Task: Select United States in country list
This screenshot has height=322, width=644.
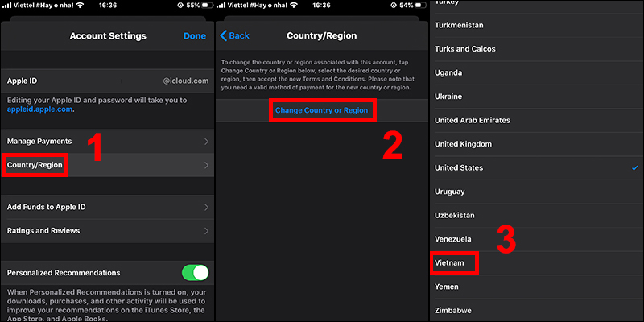Action: tap(536, 168)
